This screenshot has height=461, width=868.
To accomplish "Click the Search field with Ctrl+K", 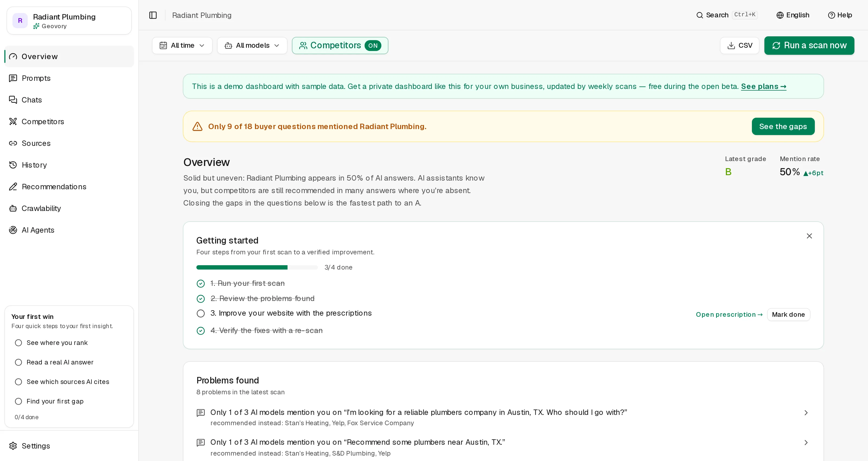I will (x=727, y=15).
